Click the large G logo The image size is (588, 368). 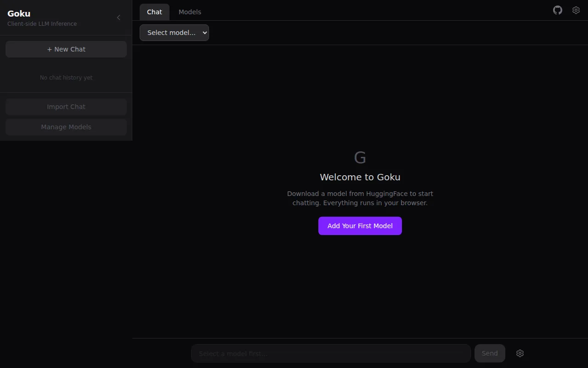360,158
